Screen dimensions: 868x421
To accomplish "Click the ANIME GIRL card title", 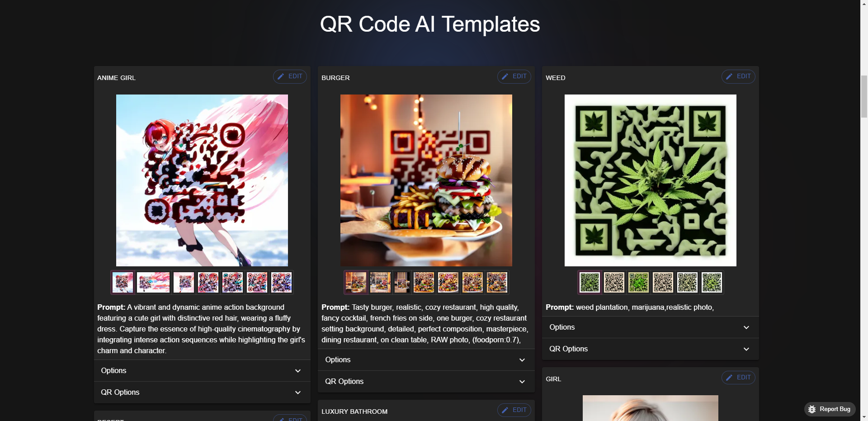I will (x=117, y=78).
